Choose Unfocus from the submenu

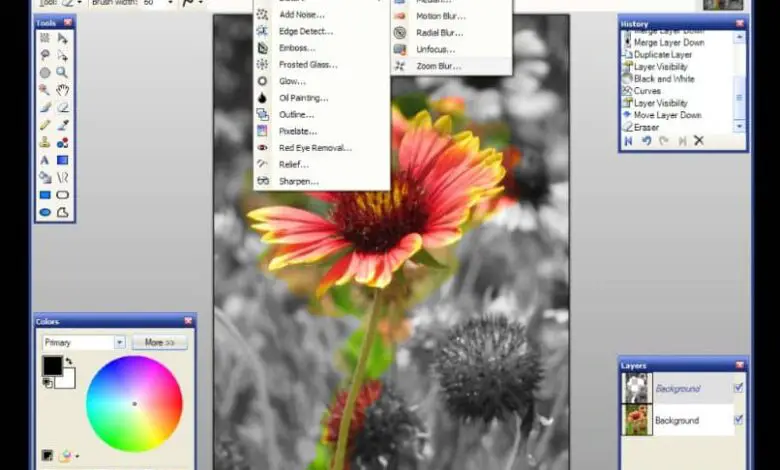click(x=452, y=49)
